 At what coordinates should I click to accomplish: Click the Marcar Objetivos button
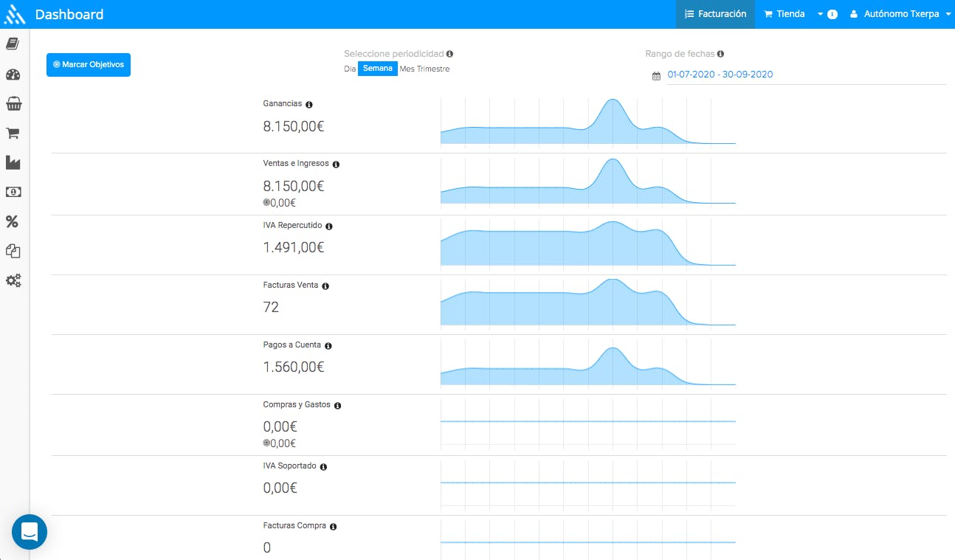(x=89, y=65)
